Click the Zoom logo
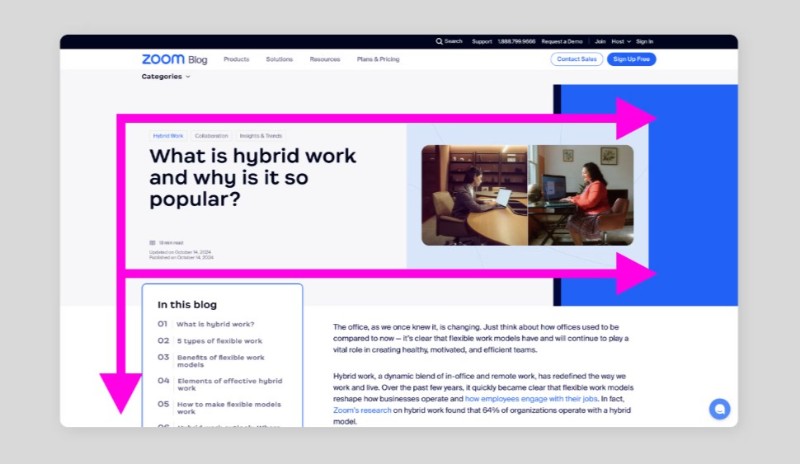This screenshot has width=800, height=464. point(163,60)
